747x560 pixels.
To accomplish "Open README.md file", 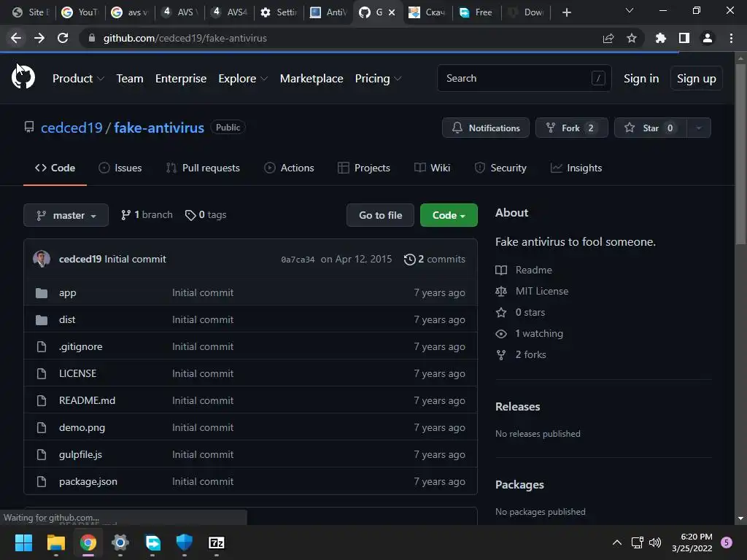I will [88, 400].
